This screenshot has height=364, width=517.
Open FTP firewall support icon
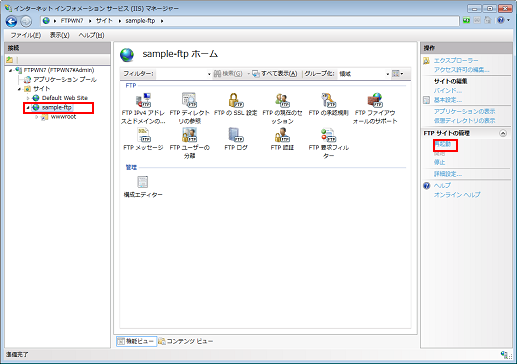(x=375, y=109)
